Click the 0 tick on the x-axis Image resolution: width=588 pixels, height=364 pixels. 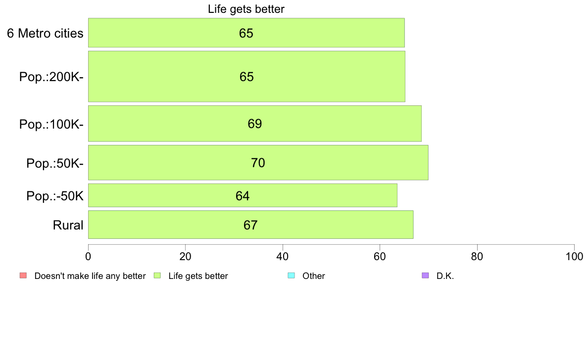pyautogui.click(x=88, y=256)
